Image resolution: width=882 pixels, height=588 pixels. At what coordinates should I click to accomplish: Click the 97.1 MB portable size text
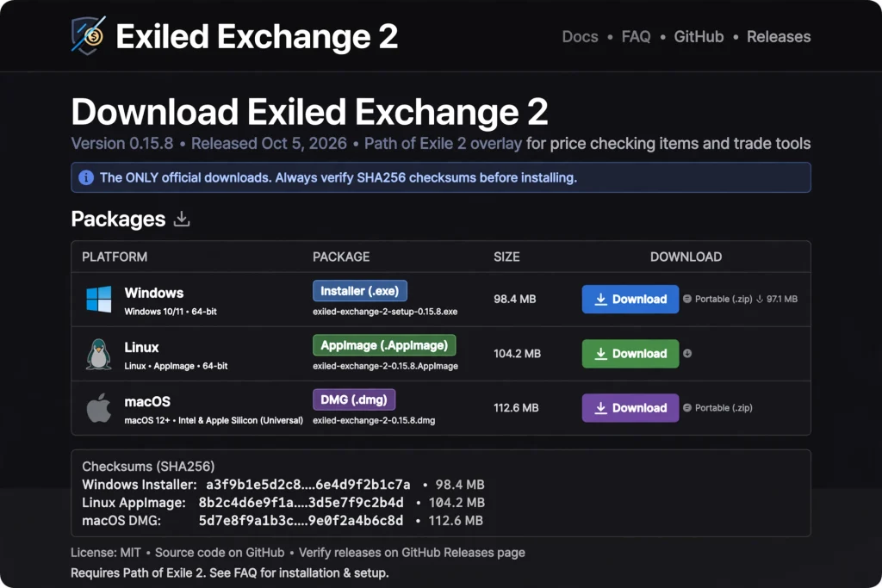[x=782, y=299]
